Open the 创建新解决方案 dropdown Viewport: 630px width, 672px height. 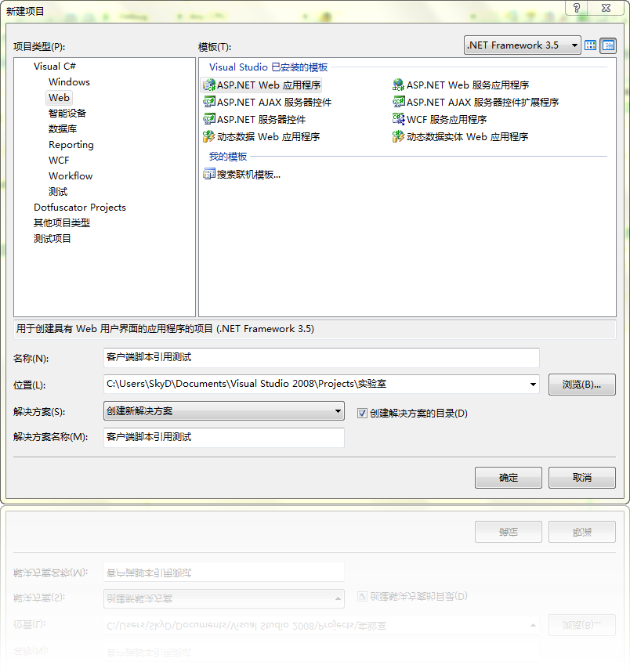click(x=224, y=410)
